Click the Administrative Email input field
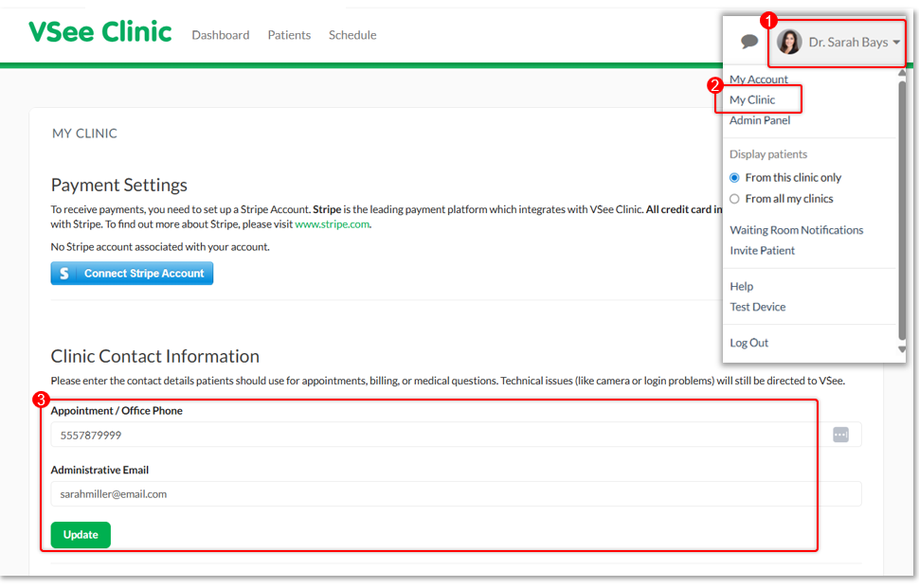Screen dimensions: 919x588 455,494
